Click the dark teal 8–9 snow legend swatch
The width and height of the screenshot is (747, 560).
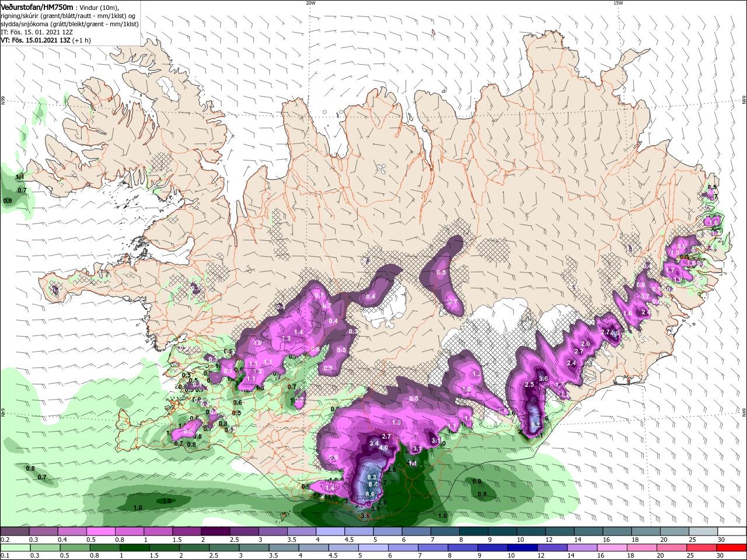click(x=473, y=531)
